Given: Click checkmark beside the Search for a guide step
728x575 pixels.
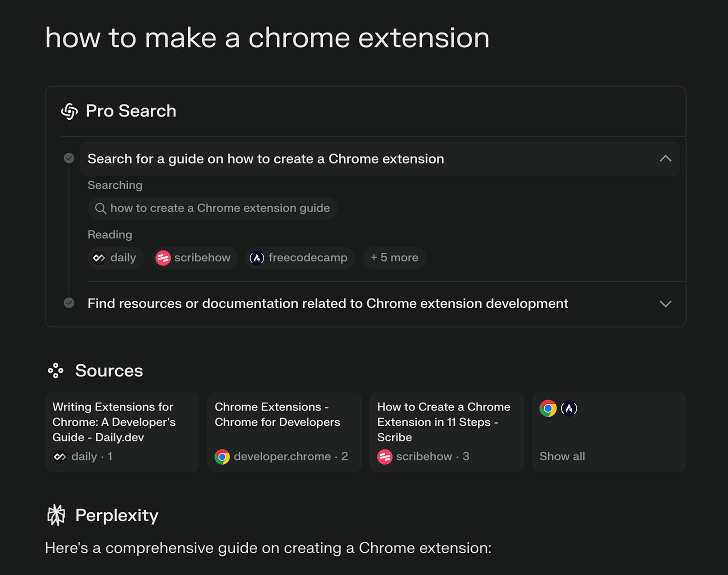Looking at the screenshot, I should (69, 158).
